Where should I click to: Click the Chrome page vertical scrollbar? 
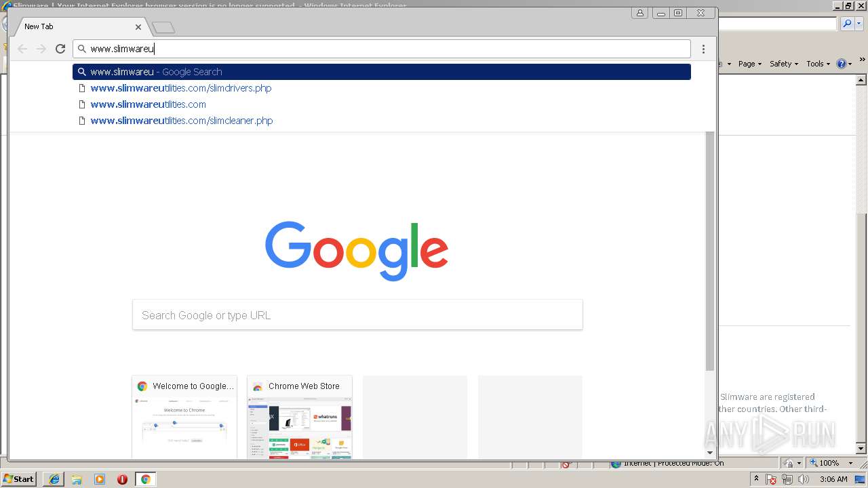(x=710, y=251)
